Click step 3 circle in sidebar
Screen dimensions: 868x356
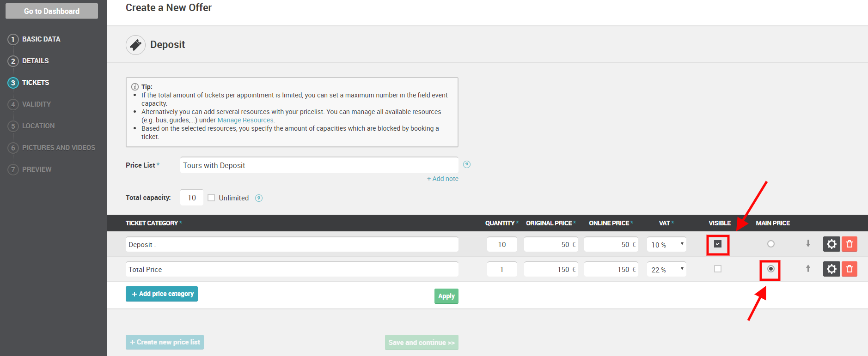coord(13,83)
